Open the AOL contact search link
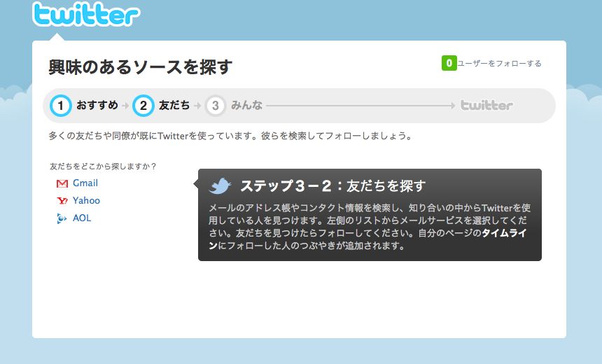 82,218
